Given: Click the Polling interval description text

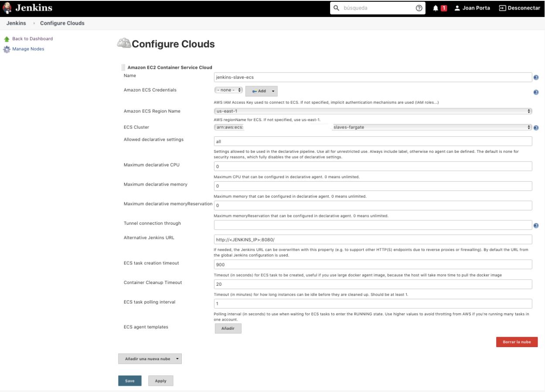Looking at the screenshot, I should [x=371, y=317].
